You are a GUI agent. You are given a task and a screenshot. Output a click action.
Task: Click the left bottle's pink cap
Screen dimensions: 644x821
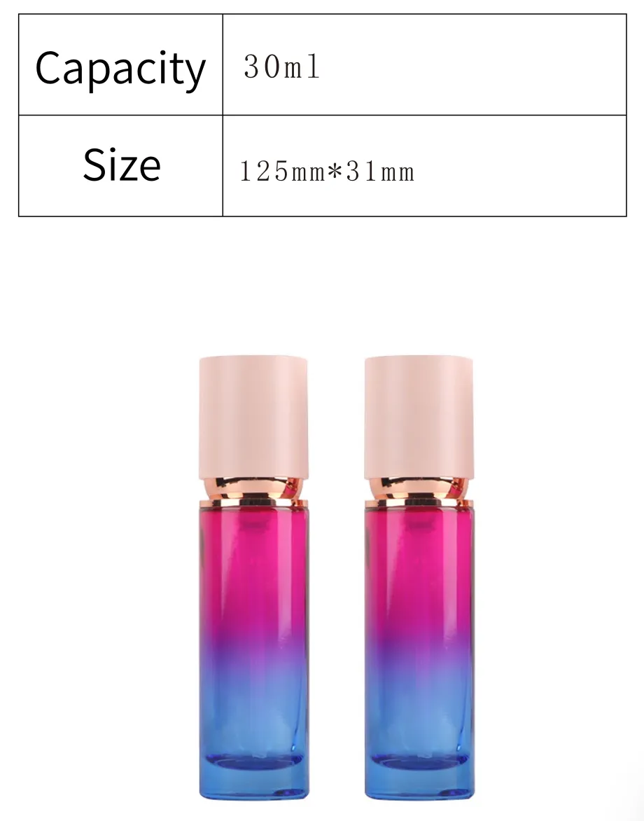(x=253, y=418)
